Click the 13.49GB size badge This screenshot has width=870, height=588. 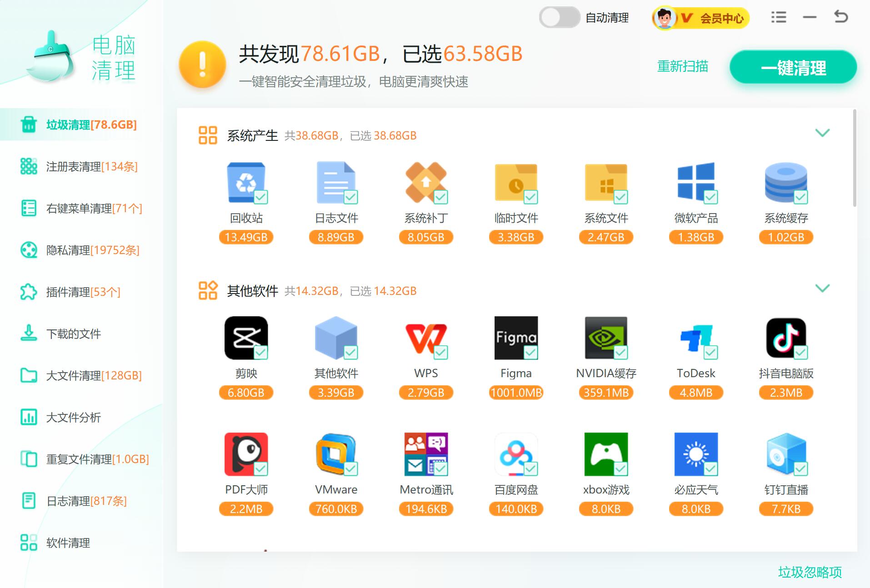pyautogui.click(x=246, y=237)
